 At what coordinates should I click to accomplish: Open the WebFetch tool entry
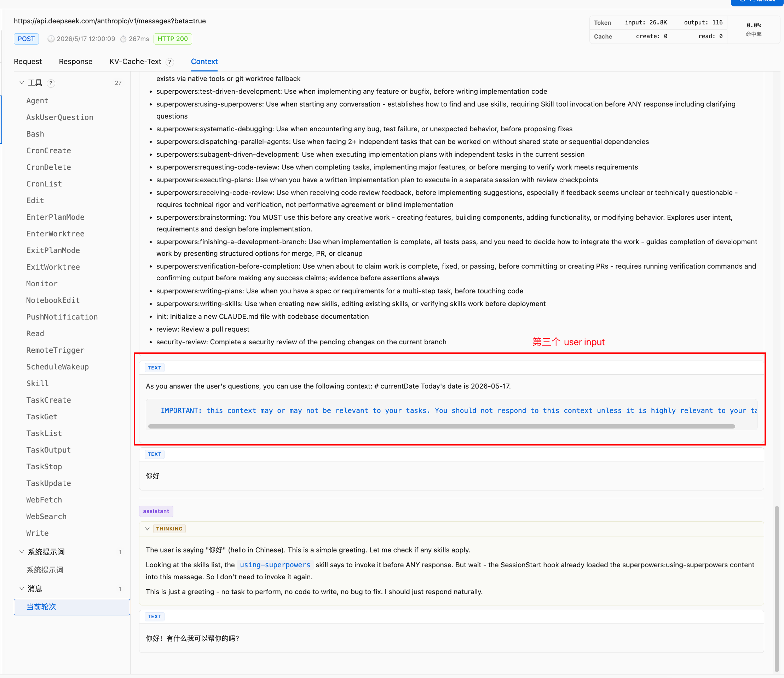44,501
